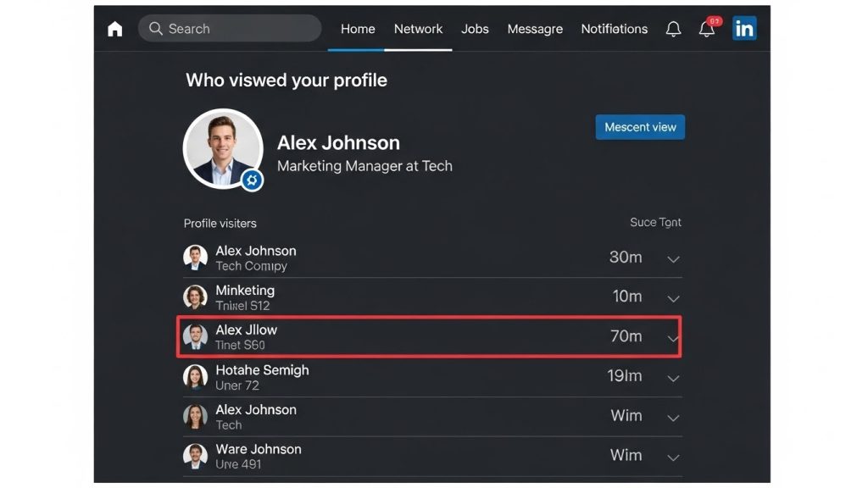
Task: Open the bell notifications icon without badge
Action: [x=673, y=29]
